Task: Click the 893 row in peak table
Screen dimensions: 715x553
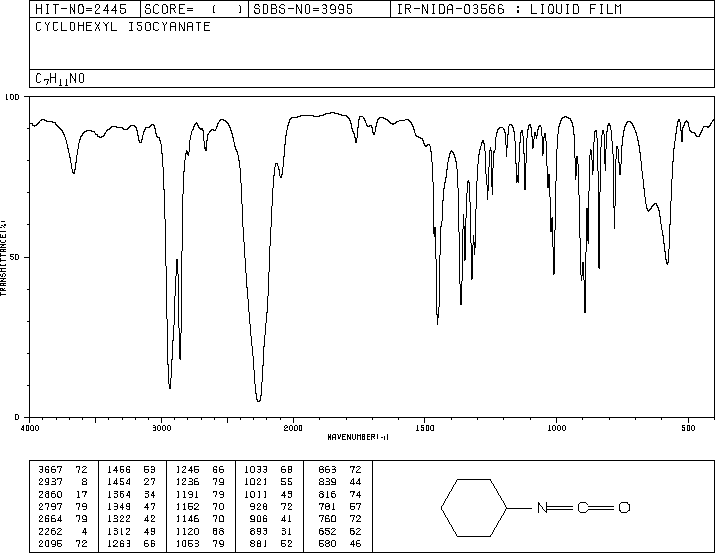Action: [x=268, y=532]
